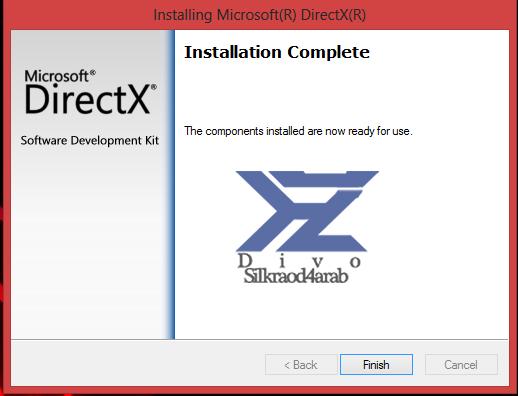Click the 'components installed are now ready' message
518x396 pixels.
tap(299, 131)
